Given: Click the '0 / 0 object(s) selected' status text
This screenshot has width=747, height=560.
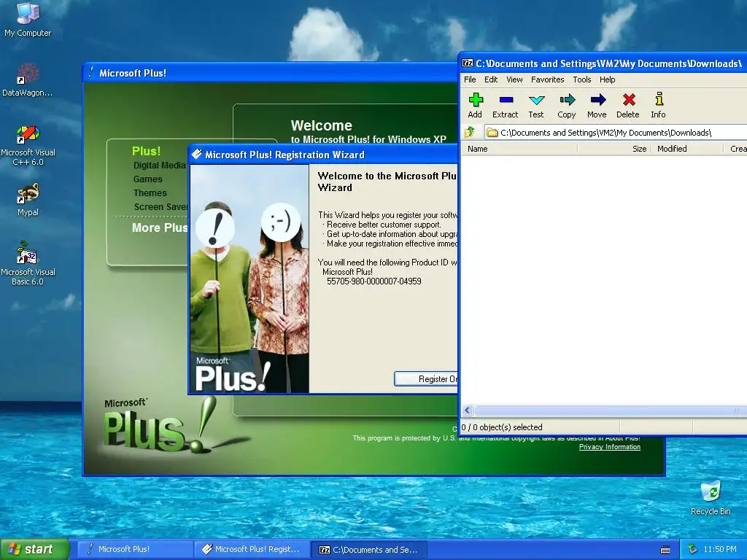Looking at the screenshot, I should [502, 427].
